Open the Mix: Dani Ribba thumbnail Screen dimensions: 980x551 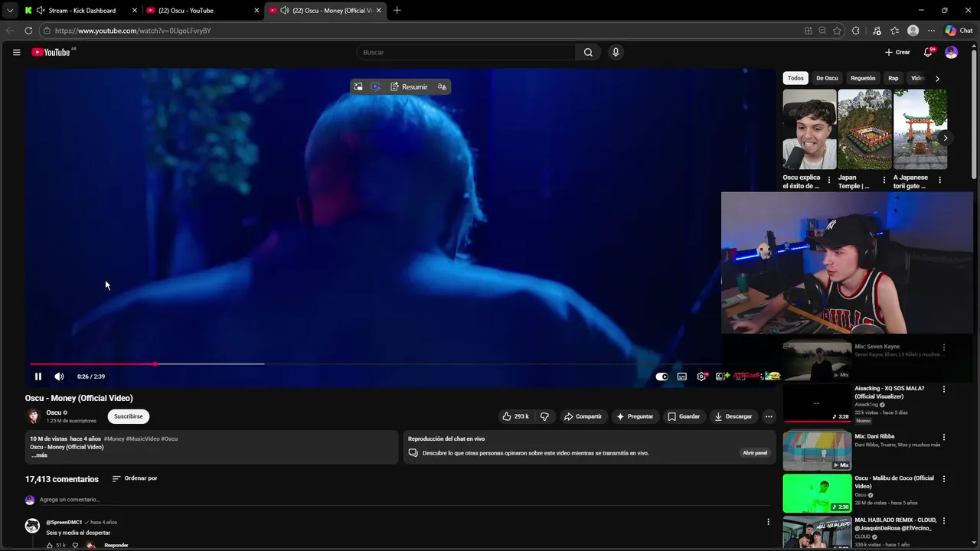click(x=817, y=451)
